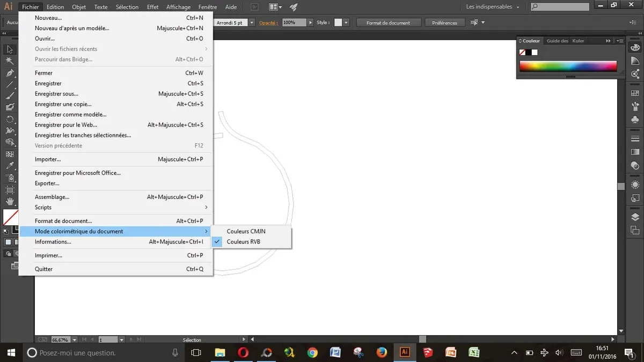
Task: Select the Paintbrush tool
Action: 10,96
